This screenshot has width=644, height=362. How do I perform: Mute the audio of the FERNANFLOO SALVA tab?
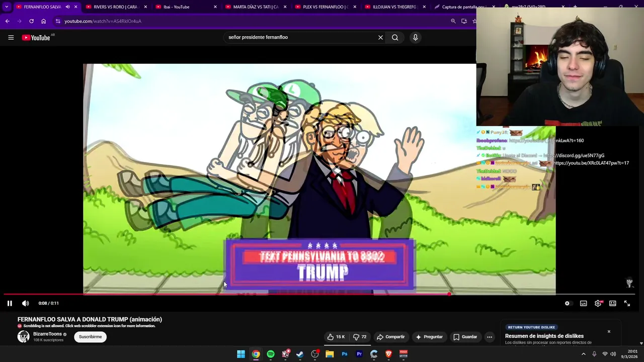tap(67, 7)
